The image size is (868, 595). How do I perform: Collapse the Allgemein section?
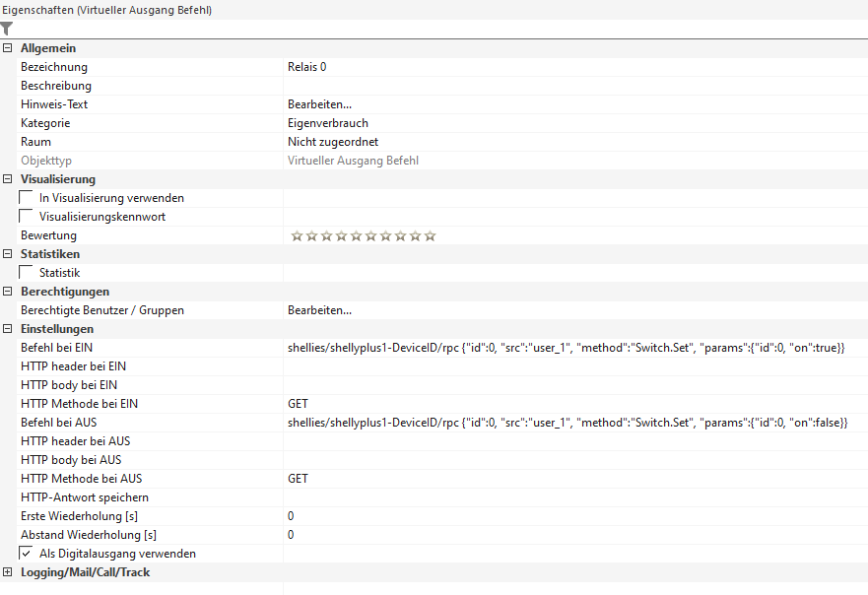click(x=8, y=48)
